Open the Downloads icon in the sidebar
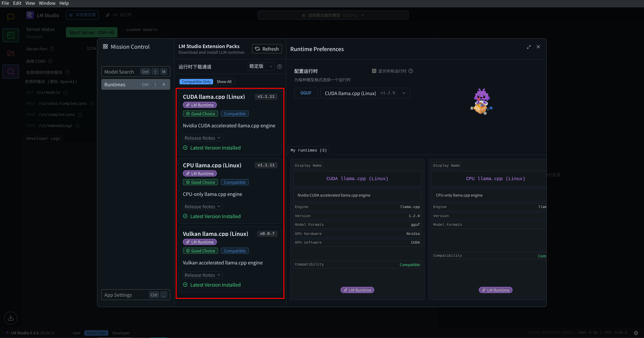This screenshot has width=644, height=338. point(11,318)
